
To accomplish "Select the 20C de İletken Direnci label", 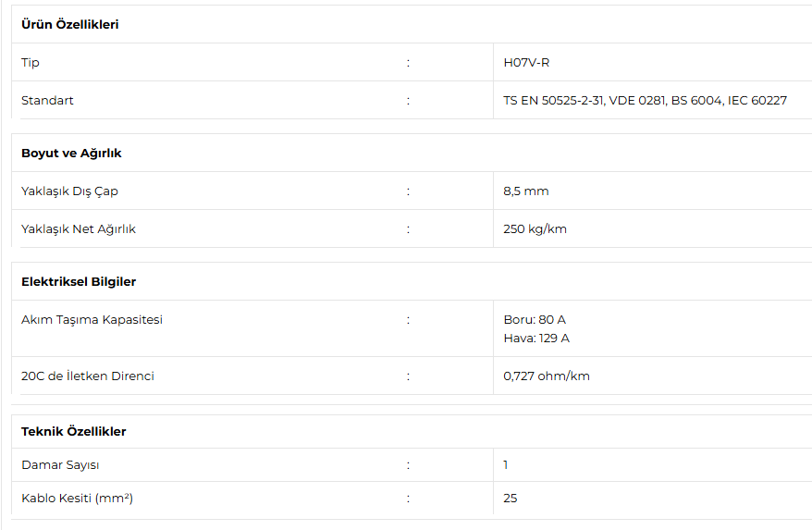I will [x=88, y=376].
